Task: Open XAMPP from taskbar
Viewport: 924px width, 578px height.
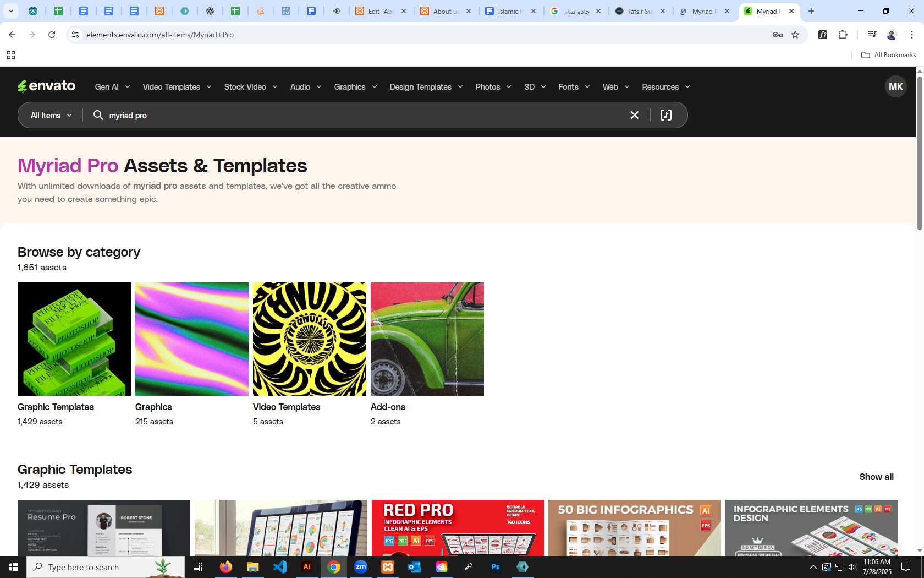Action: [x=388, y=566]
